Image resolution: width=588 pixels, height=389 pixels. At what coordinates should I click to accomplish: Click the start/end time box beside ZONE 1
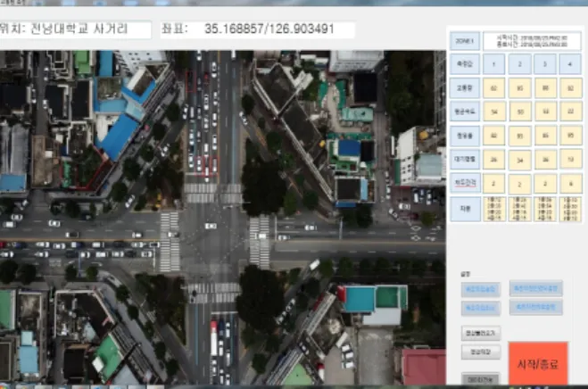[532, 41]
